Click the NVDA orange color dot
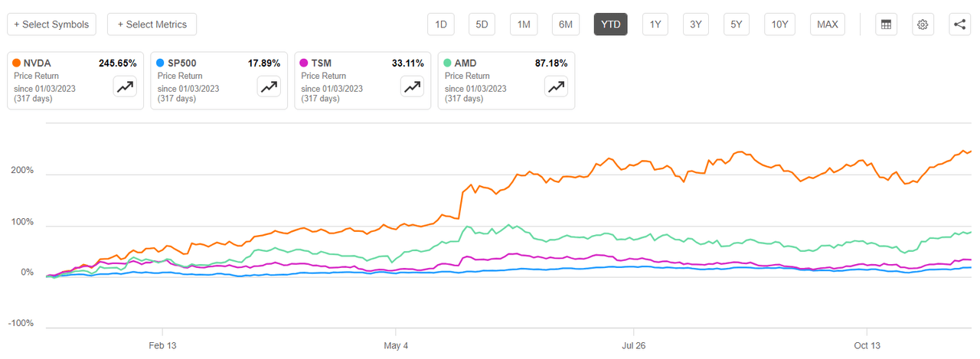 (16, 64)
